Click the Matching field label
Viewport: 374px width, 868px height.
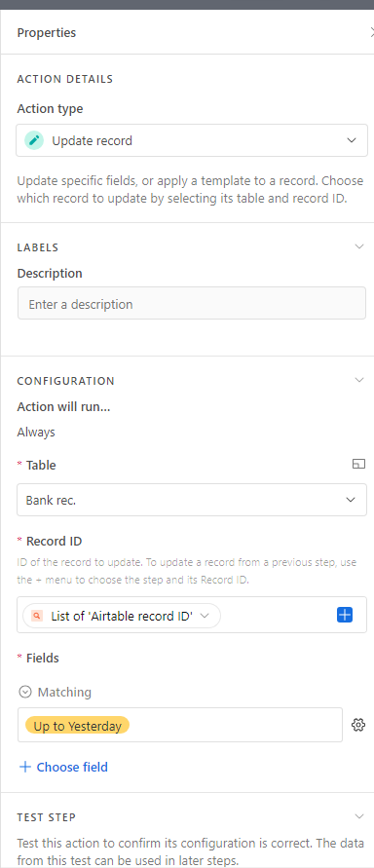64,692
